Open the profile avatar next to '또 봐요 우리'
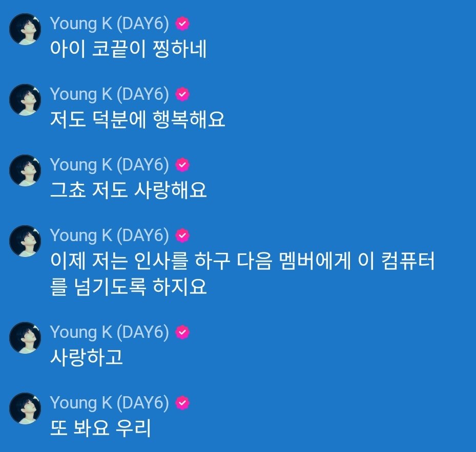This screenshot has height=452, width=476. click(25, 408)
